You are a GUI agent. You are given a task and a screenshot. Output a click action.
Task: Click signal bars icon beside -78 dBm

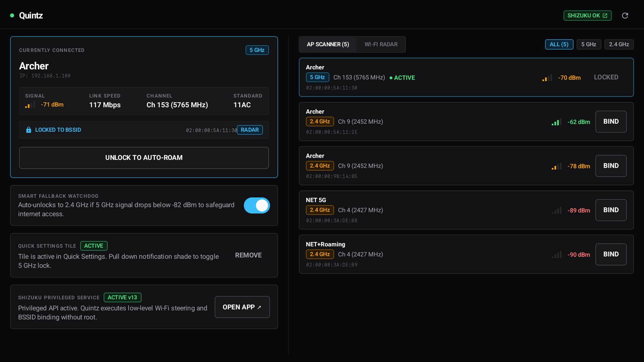tap(556, 166)
